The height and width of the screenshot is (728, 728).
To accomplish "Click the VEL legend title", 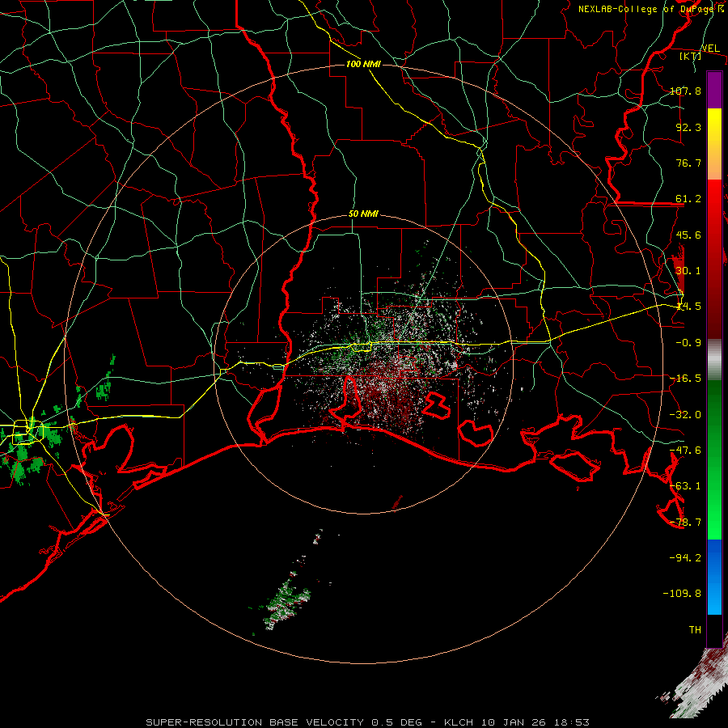I will point(710,49).
